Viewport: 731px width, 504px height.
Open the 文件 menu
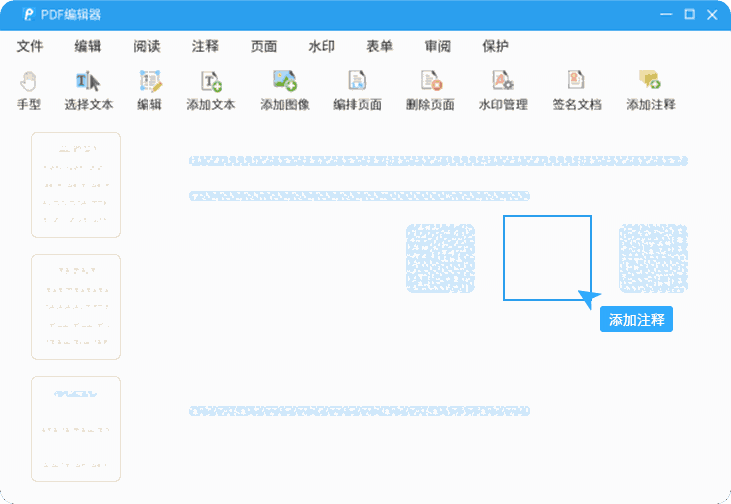coord(30,46)
